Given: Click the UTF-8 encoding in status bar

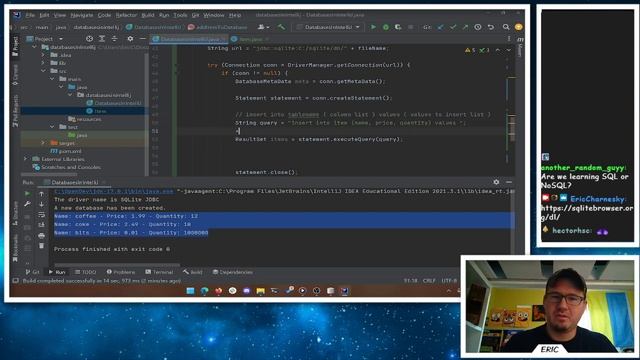Looking at the screenshot, I should (x=449, y=281).
